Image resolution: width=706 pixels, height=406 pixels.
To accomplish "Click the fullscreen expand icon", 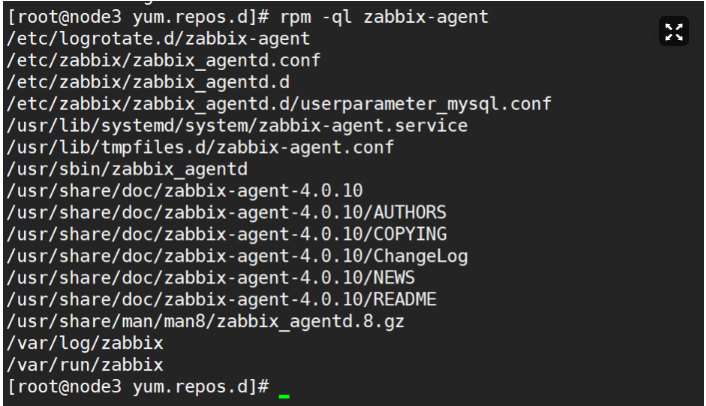I will (674, 32).
